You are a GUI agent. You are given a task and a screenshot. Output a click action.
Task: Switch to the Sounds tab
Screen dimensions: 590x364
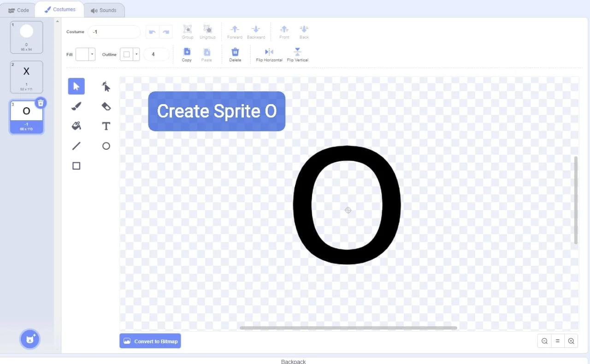(104, 10)
